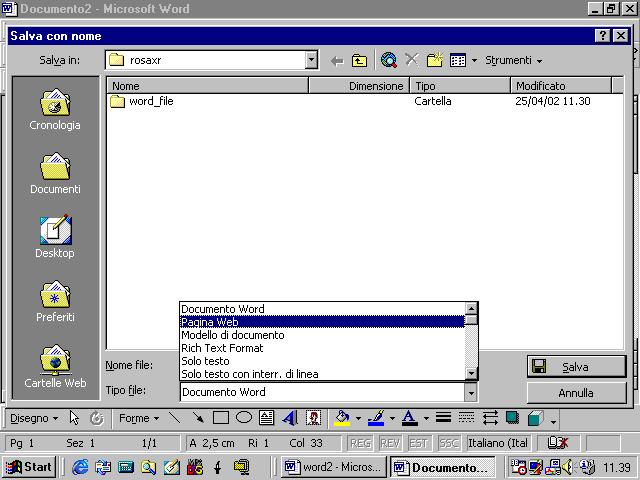Open the Views dropdown arrow
Image resolution: width=640 pixels, height=480 pixels.
(x=474, y=61)
